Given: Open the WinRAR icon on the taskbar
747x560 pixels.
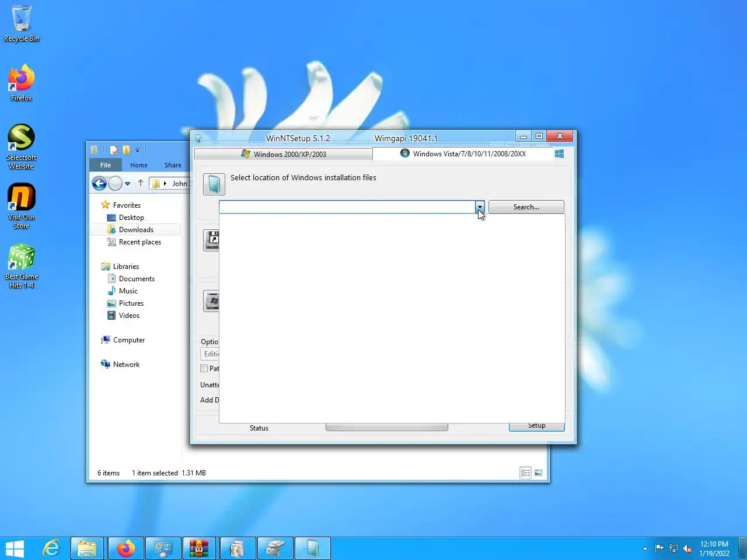Looking at the screenshot, I should tap(199, 548).
